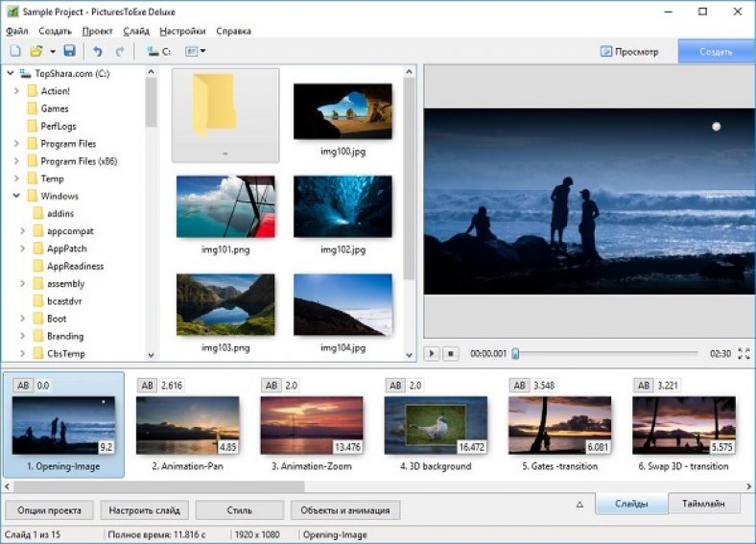Click the Redo arrow icon

(x=120, y=51)
